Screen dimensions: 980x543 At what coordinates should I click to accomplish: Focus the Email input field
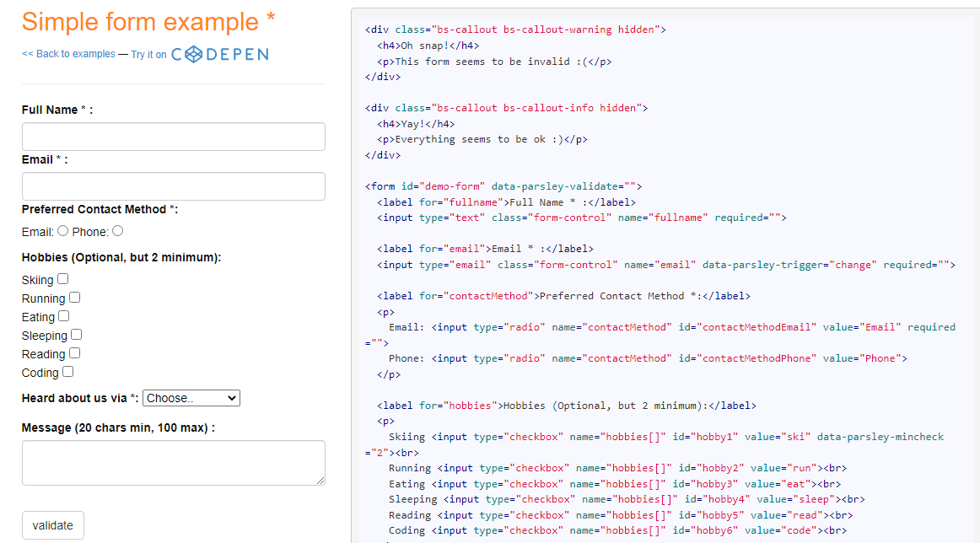click(173, 186)
